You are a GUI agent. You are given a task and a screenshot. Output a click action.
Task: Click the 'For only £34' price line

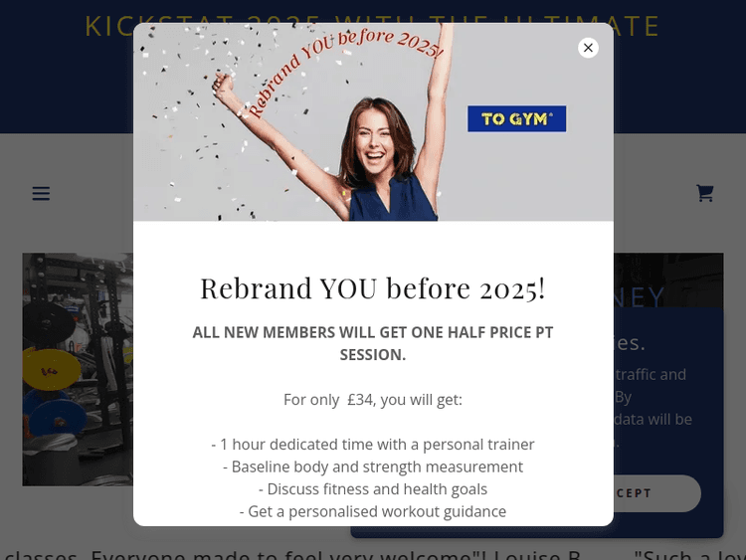[x=373, y=400]
